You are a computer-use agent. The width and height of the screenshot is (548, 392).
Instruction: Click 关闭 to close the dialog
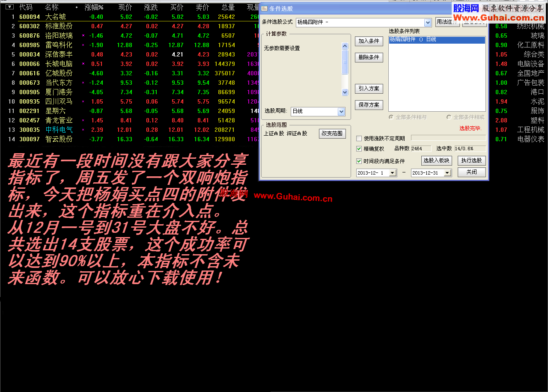pyautogui.click(x=472, y=172)
